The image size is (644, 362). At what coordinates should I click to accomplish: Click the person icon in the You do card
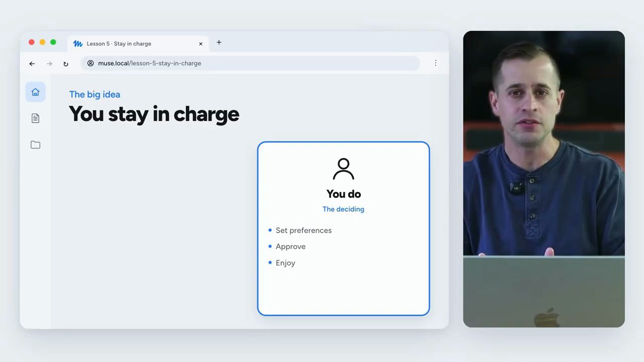(x=344, y=169)
